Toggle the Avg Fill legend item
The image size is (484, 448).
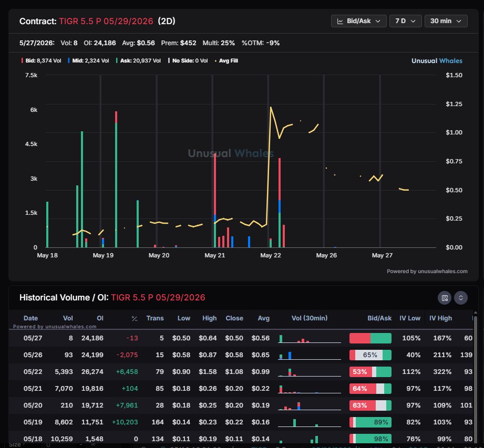[226, 61]
